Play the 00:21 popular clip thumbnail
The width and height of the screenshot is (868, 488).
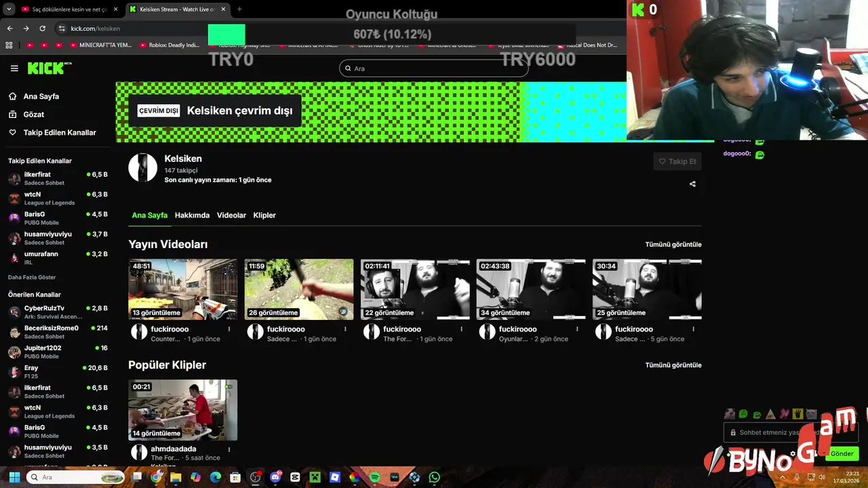[183, 410]
